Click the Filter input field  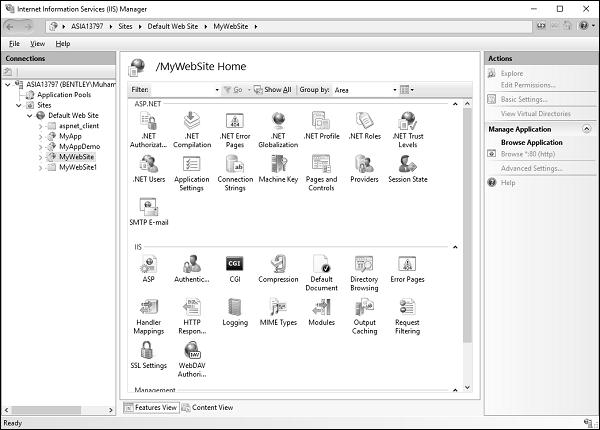(180, 90)
